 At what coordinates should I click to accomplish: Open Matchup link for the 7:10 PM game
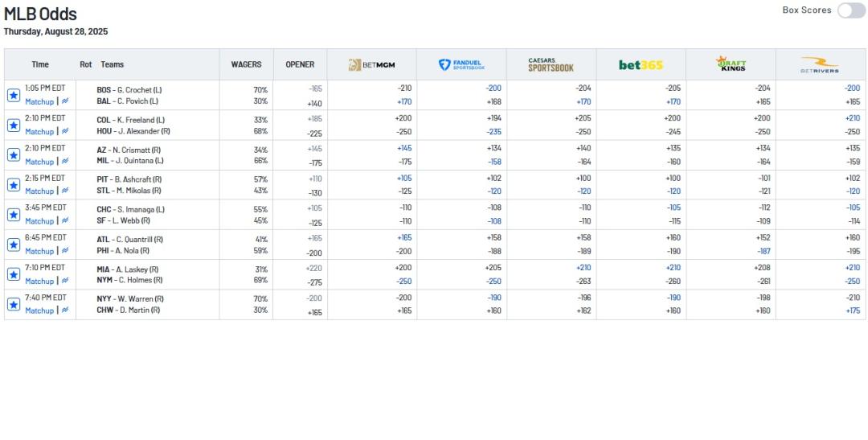(x=39, y=282)
